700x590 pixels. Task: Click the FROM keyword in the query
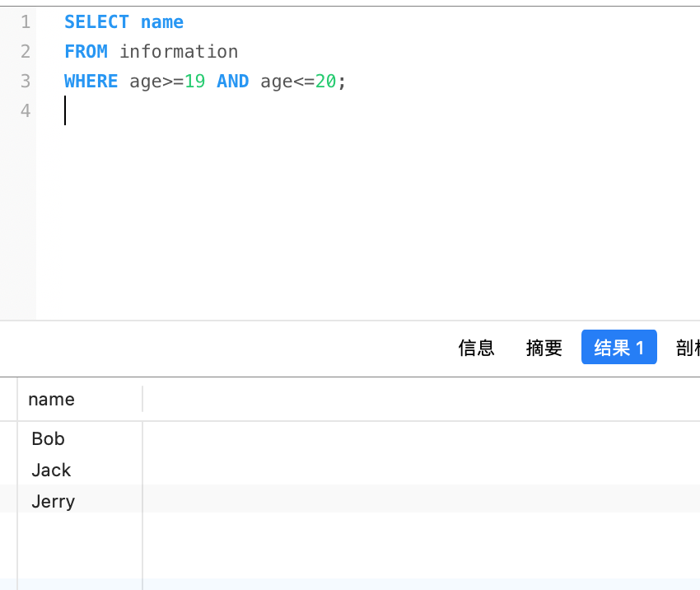coord(86,51)
